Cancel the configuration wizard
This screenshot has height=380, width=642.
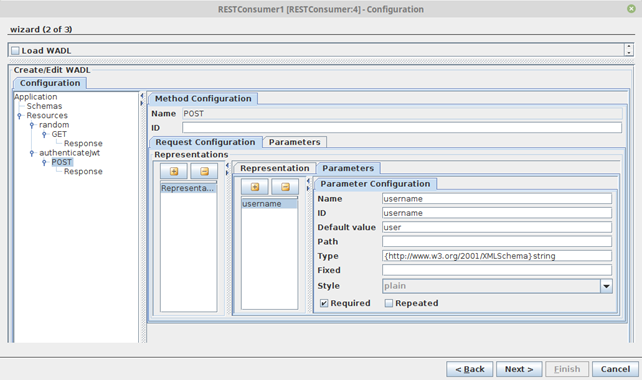point(615,369)
